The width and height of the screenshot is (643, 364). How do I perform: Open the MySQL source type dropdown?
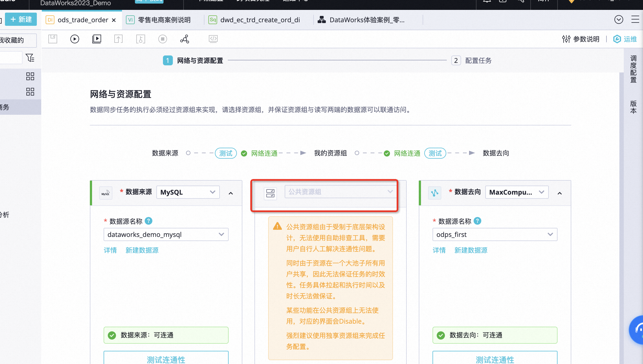[188, 192]
